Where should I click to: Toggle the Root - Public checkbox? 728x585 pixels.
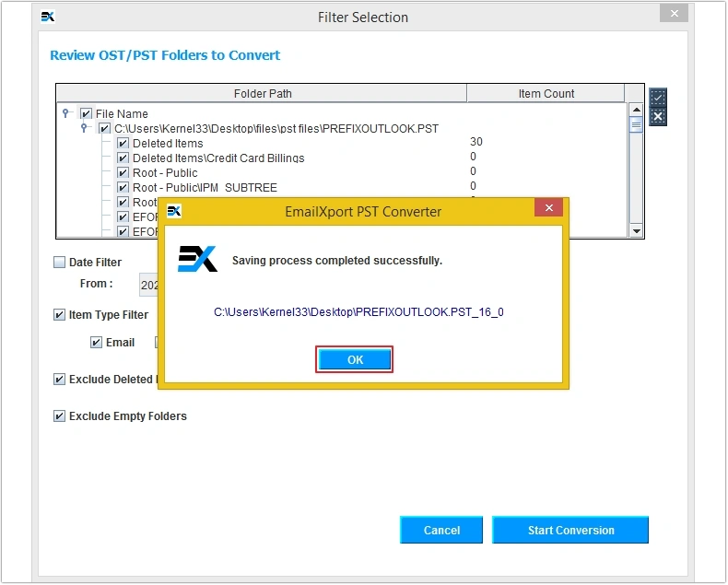(x=123, y=173)
